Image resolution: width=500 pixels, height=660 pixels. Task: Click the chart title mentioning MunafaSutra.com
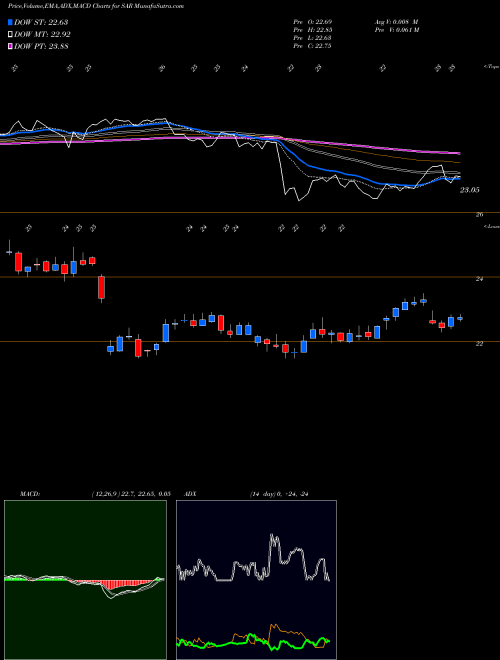96,6
